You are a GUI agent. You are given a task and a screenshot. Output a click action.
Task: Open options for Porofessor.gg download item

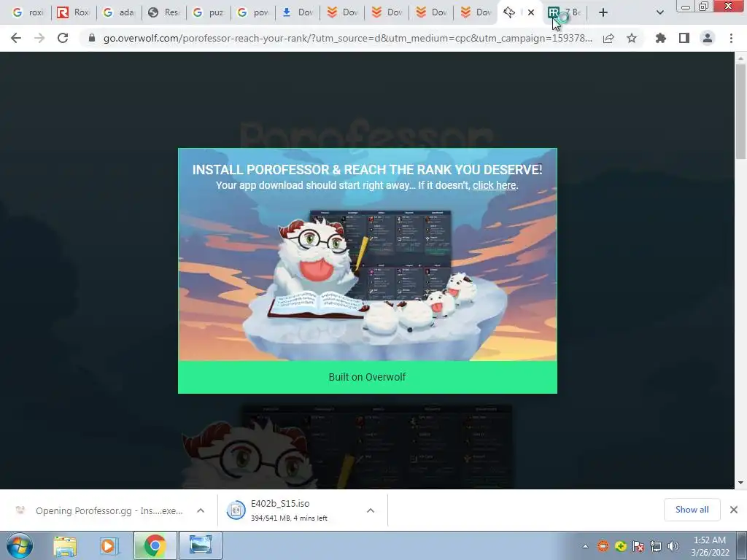(x=201, y=510)
